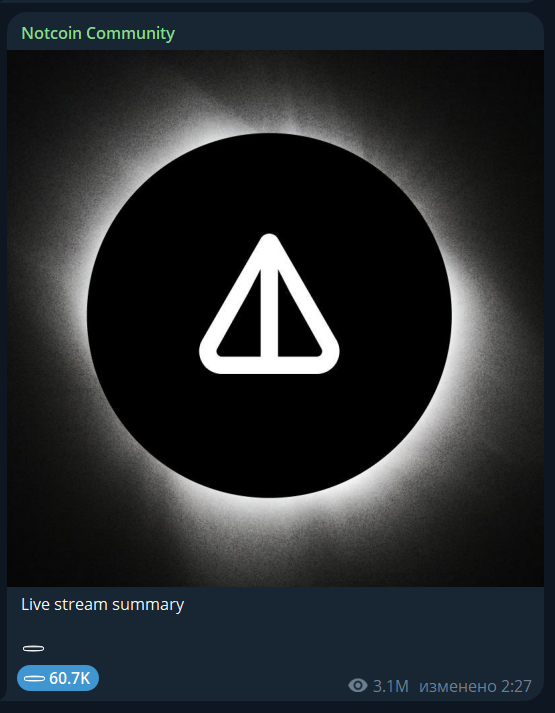
Task: Click the eye views icon
Action: click(358, 685)
